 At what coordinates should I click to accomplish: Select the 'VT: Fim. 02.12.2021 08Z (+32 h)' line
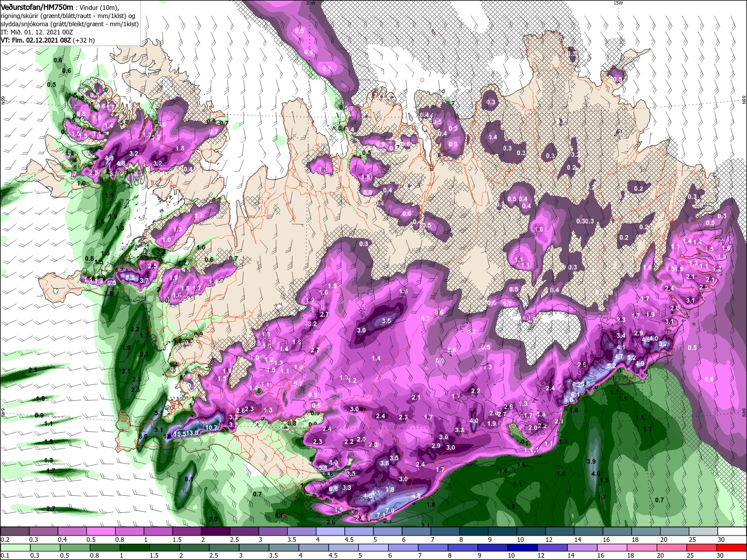click(48, 40)
